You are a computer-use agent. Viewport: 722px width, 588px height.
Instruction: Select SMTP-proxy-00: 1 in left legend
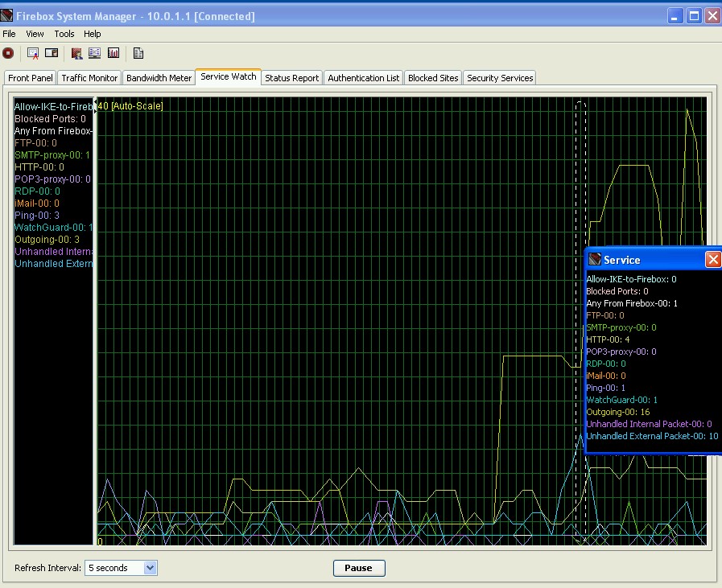(x=52, y=155)
